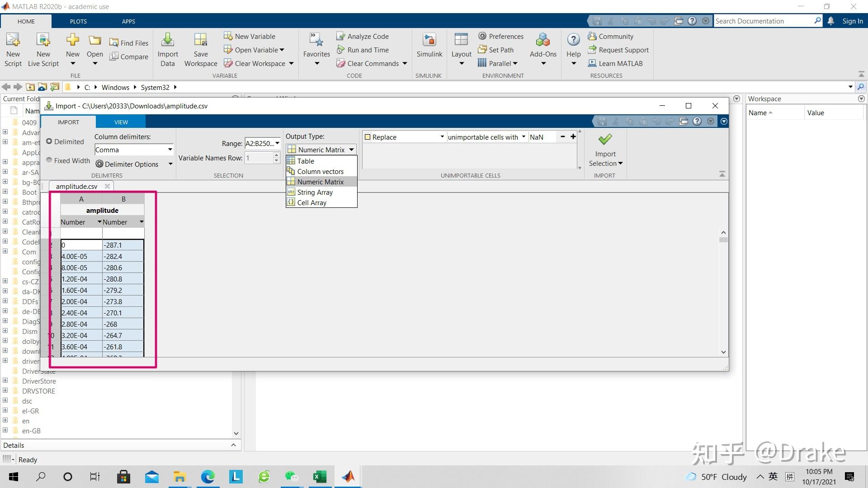The width and height of the screenshot is (868, 488).
Task: Click the Save Workspace icon
Action: pos(200,41)
